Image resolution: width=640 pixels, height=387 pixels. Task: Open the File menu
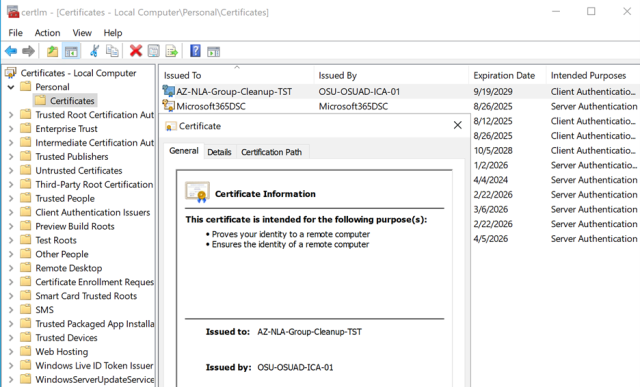coord(16,33)
